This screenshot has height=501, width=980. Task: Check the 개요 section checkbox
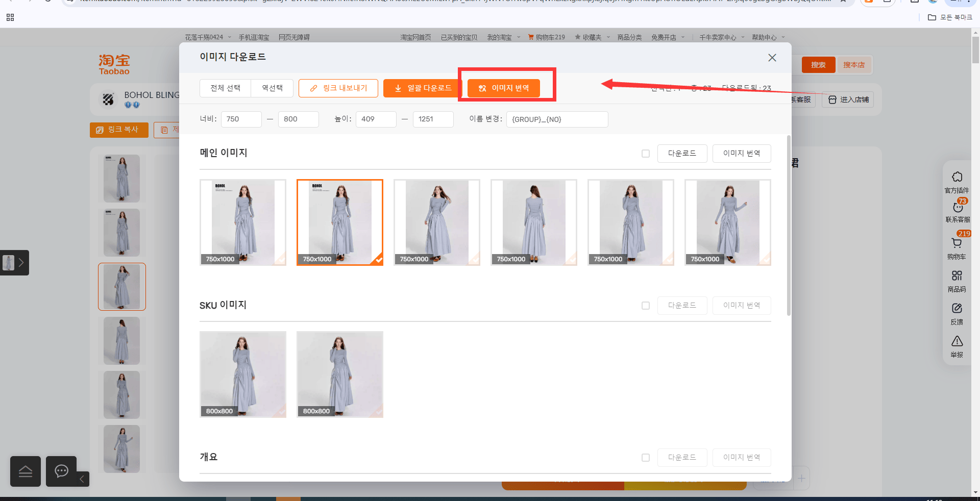click(646, 458)
